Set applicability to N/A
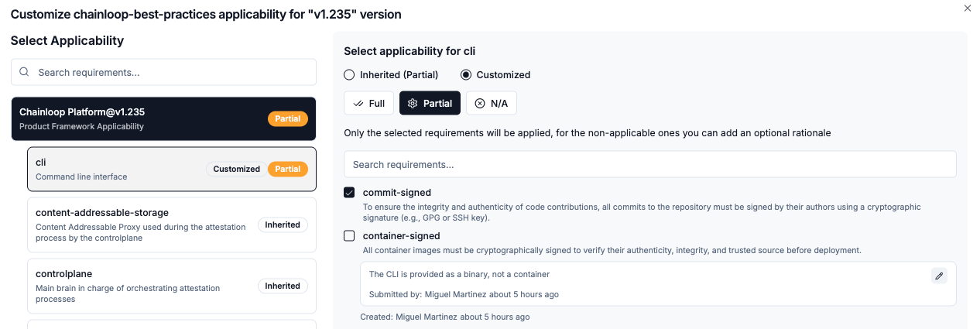This screenshot has width=980, height=329. click(491, 103)
